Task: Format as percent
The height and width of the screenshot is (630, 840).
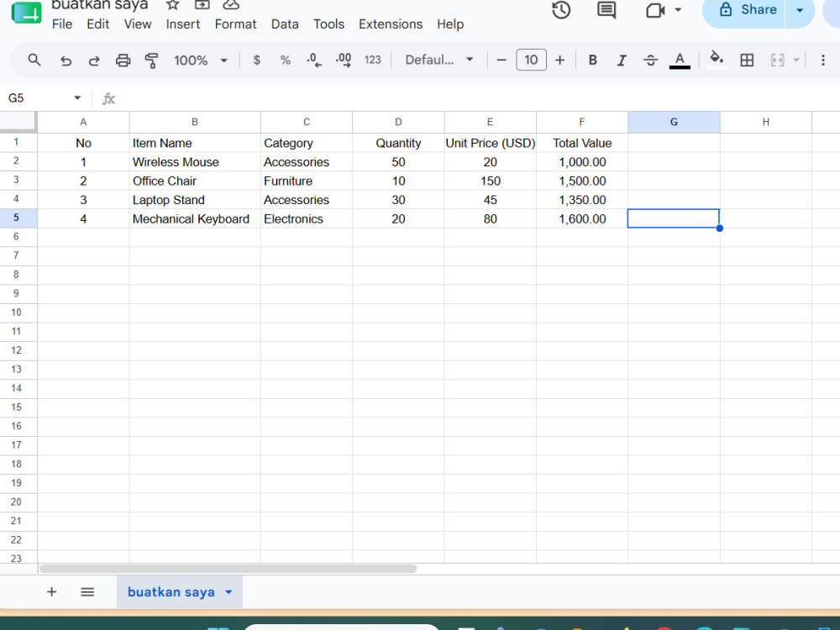Action: tap(286, 60)
